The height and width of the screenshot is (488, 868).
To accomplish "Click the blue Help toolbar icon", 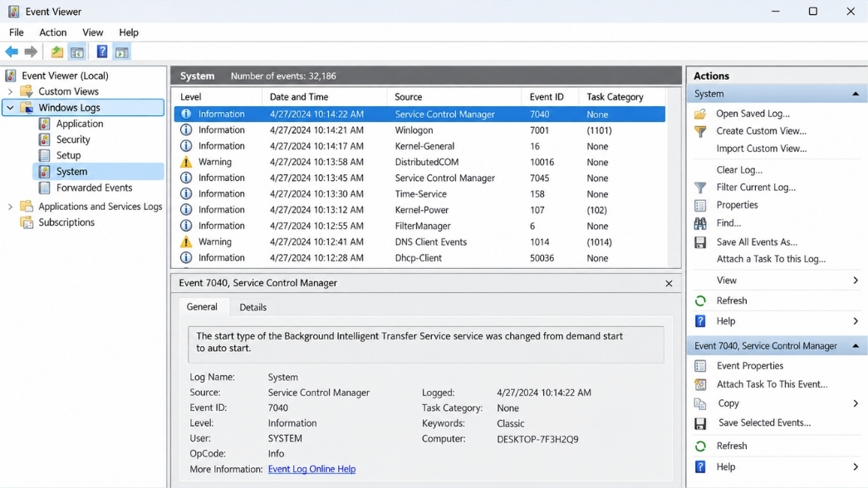I will point(102,52).
